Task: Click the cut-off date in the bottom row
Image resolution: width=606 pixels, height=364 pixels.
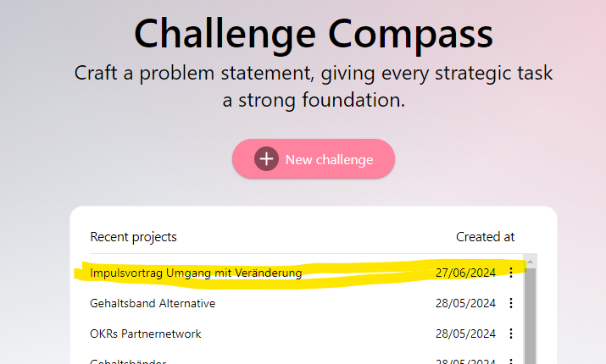Action: [x=465, y=361]
